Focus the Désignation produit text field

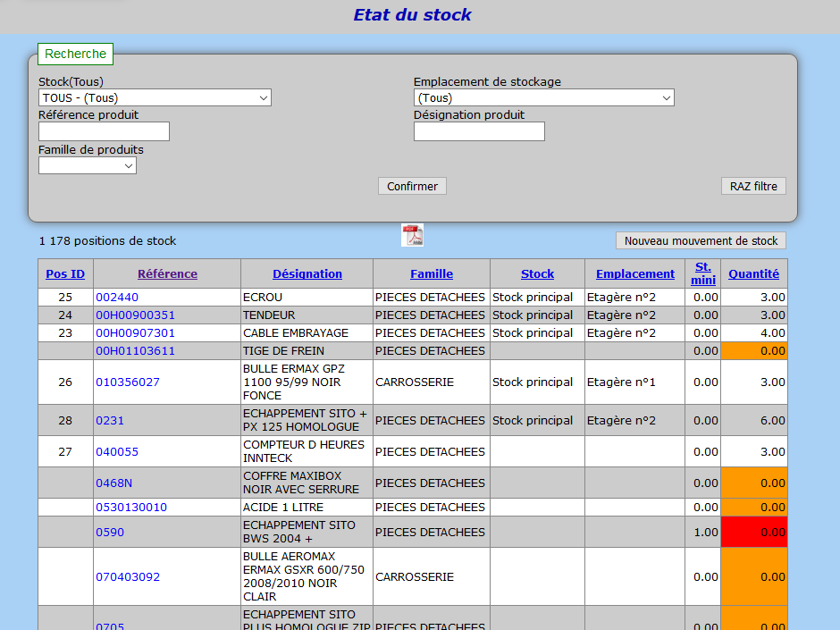[x=479, y=132]
